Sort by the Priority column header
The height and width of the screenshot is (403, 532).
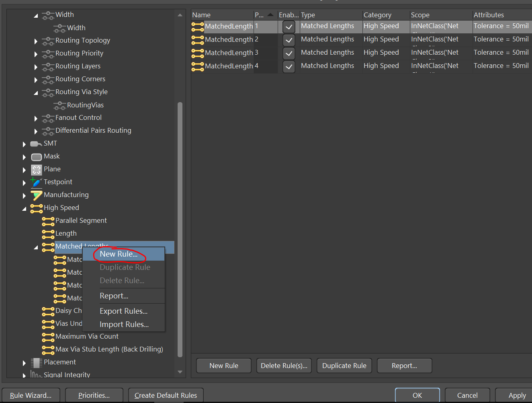tap(265, 15)
